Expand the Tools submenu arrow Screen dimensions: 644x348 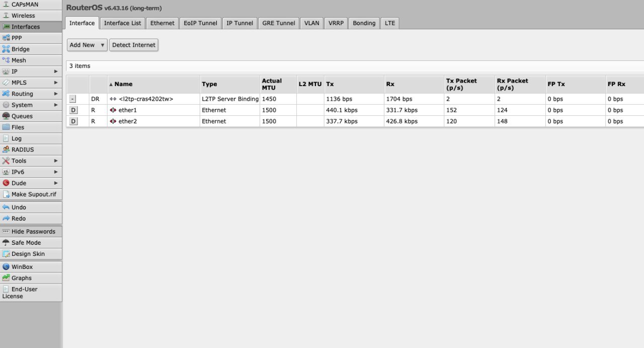pos(56,161)
